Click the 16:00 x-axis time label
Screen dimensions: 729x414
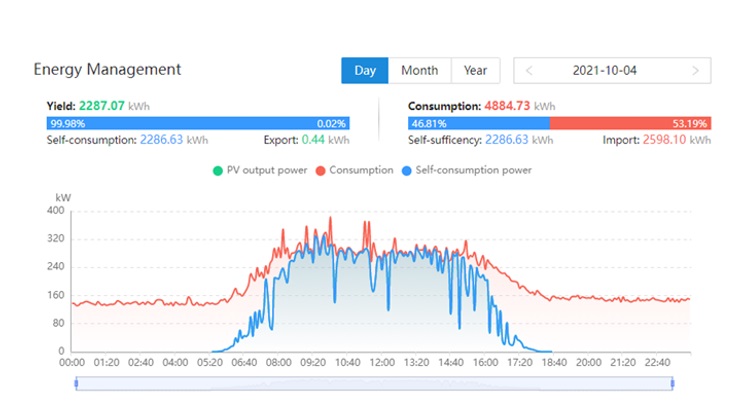pos(485,362)
